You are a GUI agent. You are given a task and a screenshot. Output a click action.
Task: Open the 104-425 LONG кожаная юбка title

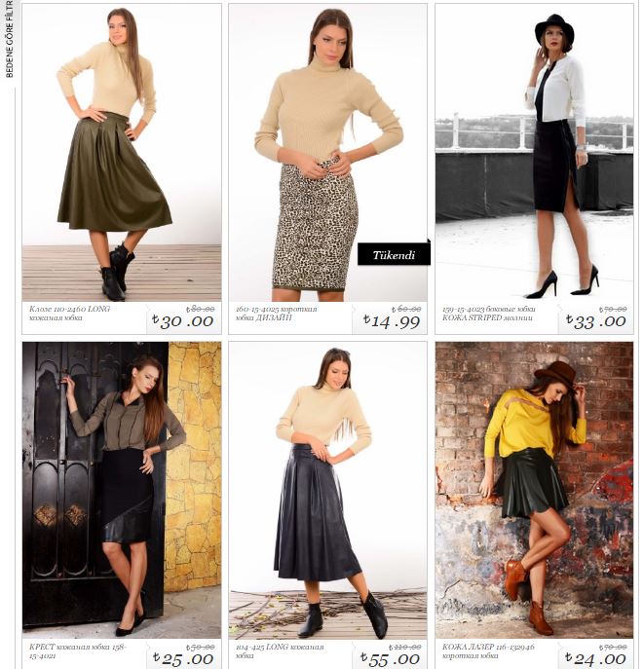tap(279, 651)
